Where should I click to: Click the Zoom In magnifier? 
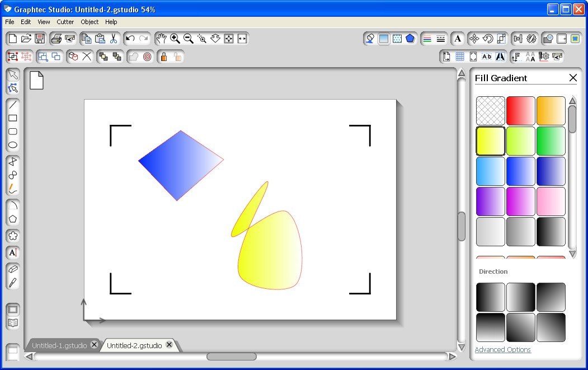tap(175, 39)
